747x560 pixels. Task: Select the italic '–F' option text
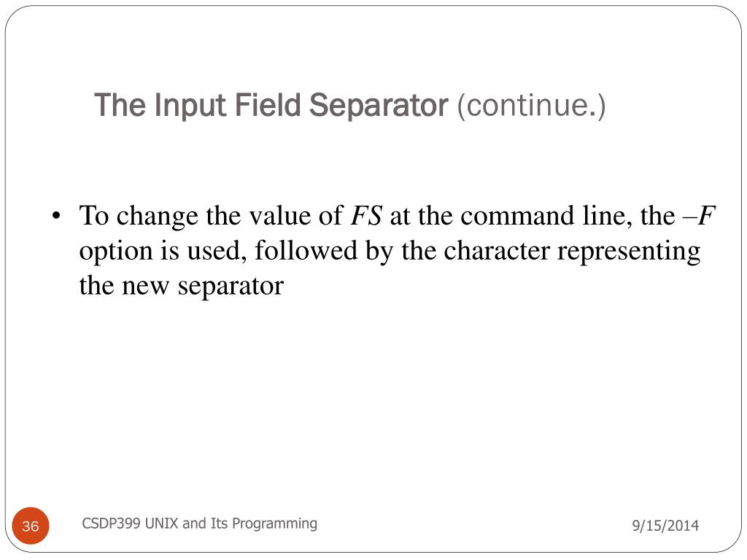[x=700, y=217]
